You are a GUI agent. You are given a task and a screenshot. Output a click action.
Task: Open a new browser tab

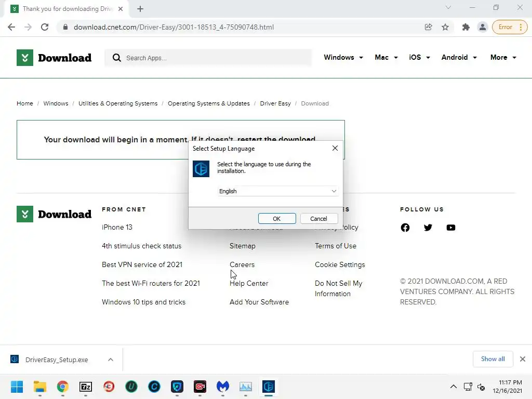tap(140, 9)
